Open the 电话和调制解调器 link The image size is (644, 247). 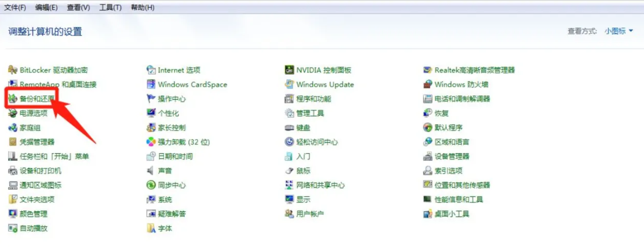point(462,99)
